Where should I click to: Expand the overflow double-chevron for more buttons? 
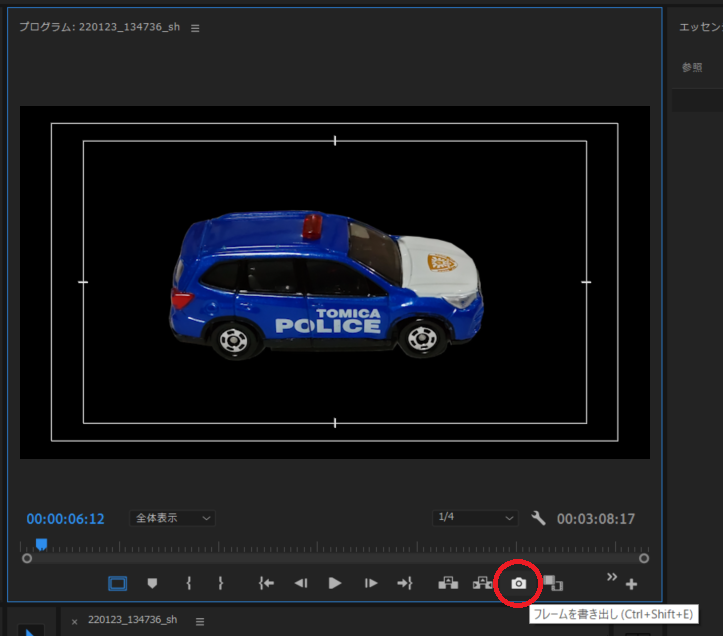(x=612, y=576)
